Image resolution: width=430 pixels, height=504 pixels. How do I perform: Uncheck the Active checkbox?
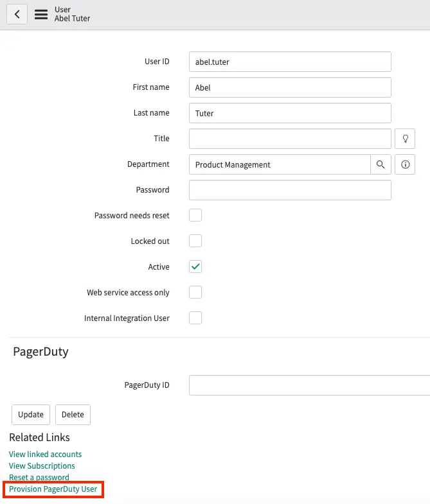(195, 266)
